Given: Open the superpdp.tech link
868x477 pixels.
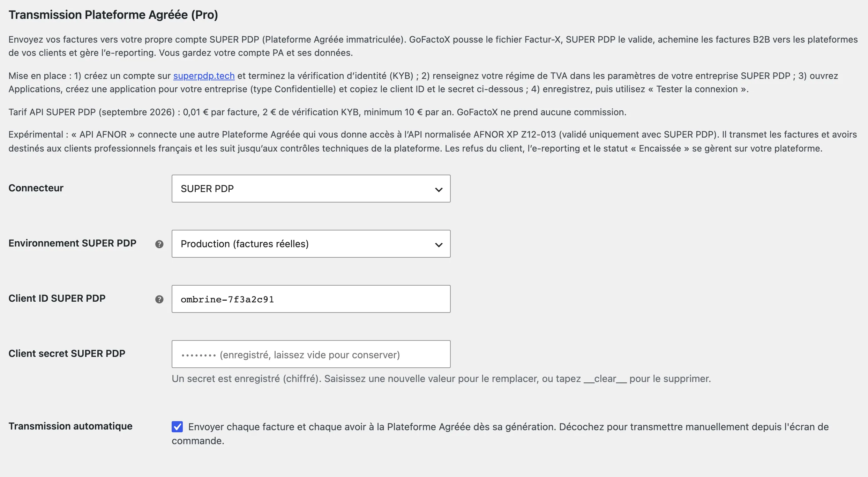Looking at the screenshot, I should click(204, 76).
